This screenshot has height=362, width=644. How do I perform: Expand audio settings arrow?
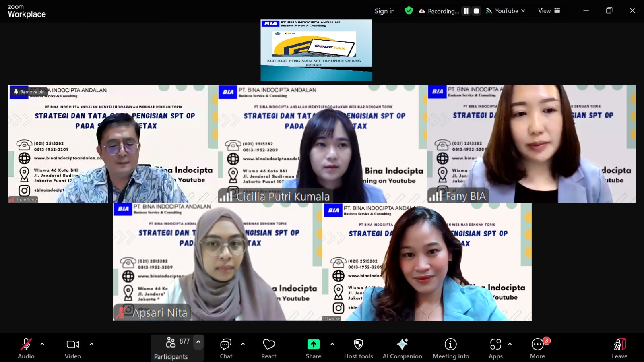42,344
